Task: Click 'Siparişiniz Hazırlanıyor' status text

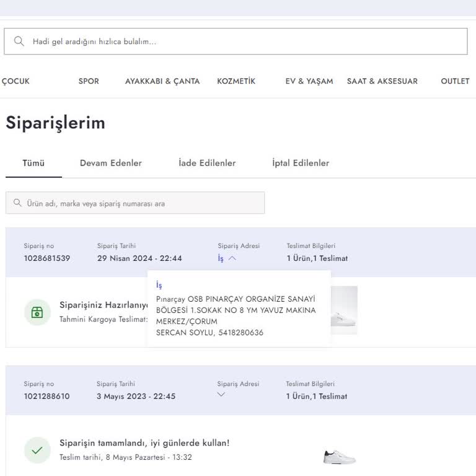Action: point(104,305)
